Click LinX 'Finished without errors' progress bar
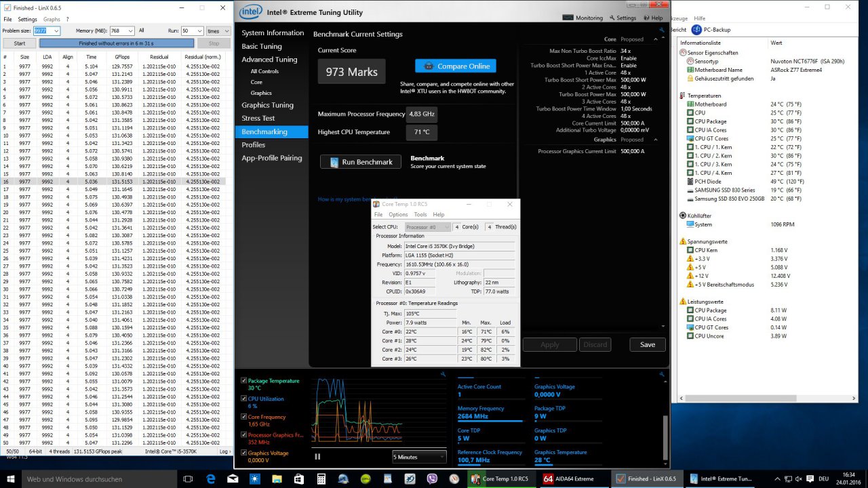 tap(116, 43)
